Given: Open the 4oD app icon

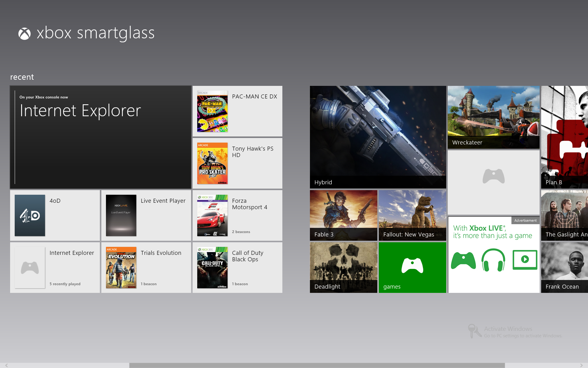Looking at the screenshot, I should click(30, 216).
